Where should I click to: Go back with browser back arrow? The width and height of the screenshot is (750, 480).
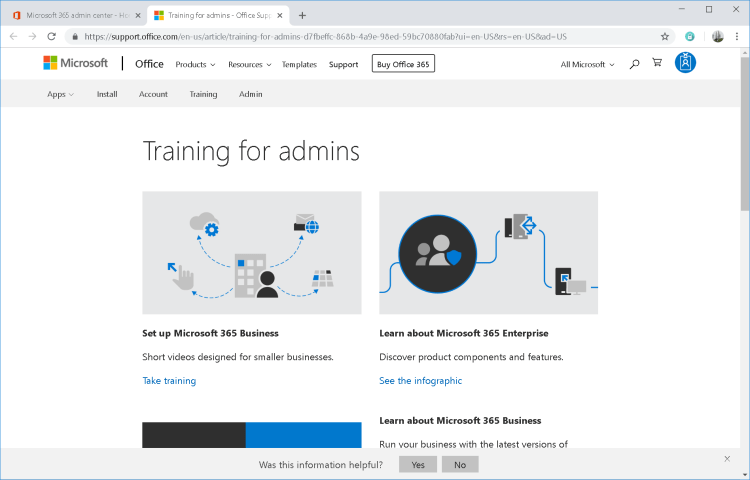point(13,36)
